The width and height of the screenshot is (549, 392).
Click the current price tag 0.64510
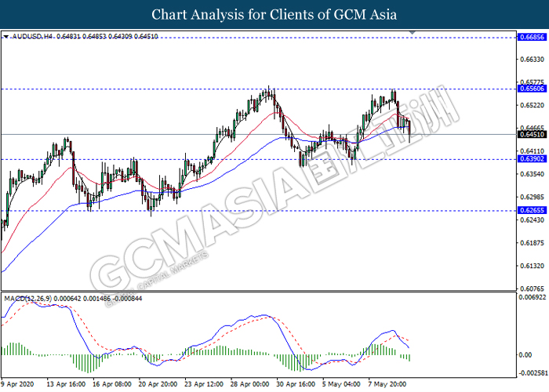point(529,134)
